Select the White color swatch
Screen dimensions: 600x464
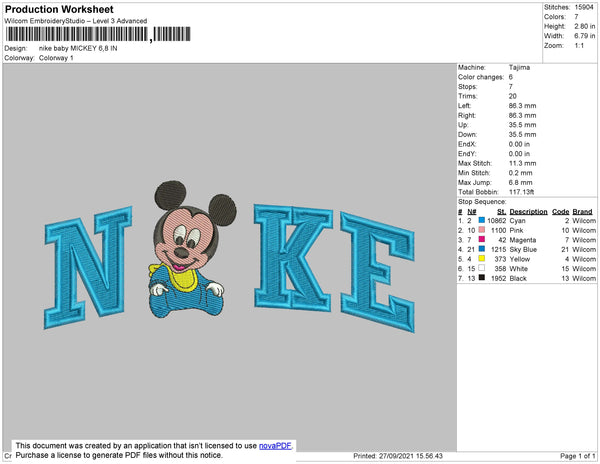pyautogui.click(x=481, y=268)
